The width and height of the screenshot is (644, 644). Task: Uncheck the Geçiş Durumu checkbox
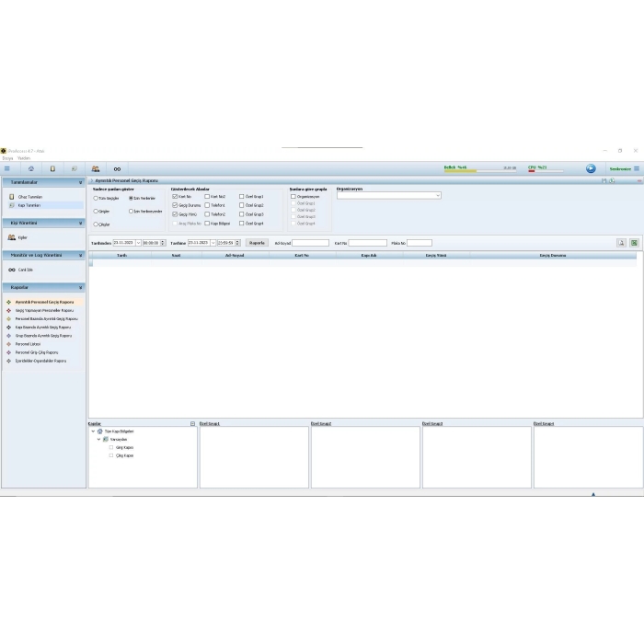(175, 205)
